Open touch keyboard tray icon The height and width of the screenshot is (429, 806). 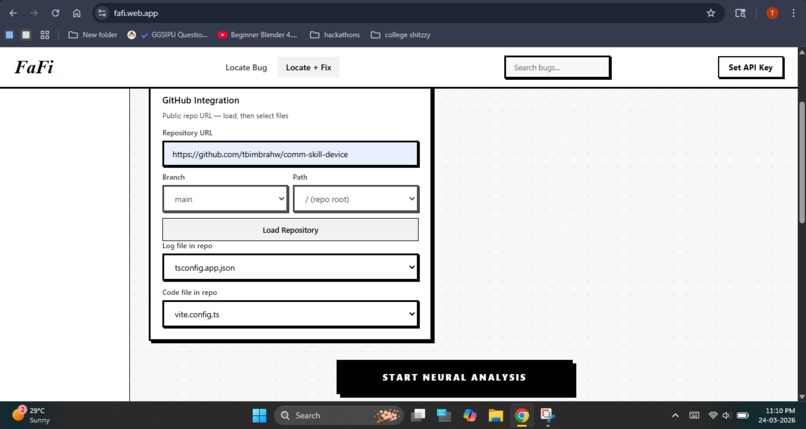coord(694,415)
